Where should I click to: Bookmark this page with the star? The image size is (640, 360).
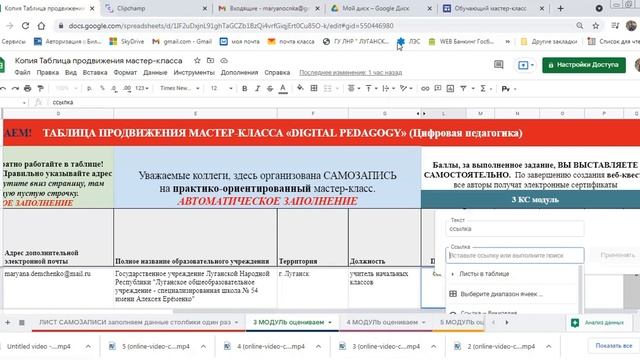(x=596, y=26)
